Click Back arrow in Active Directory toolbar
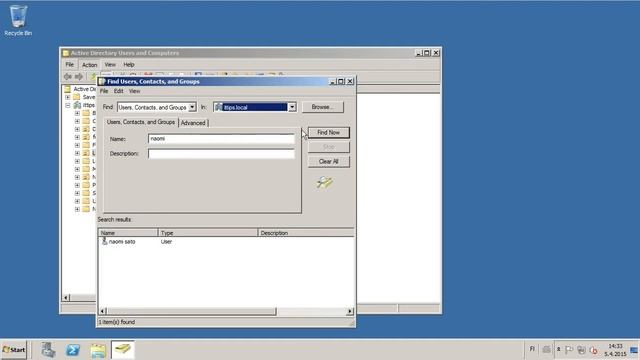Image resolution: width=640 pixels, height=360 pixels. click(68, 76)
